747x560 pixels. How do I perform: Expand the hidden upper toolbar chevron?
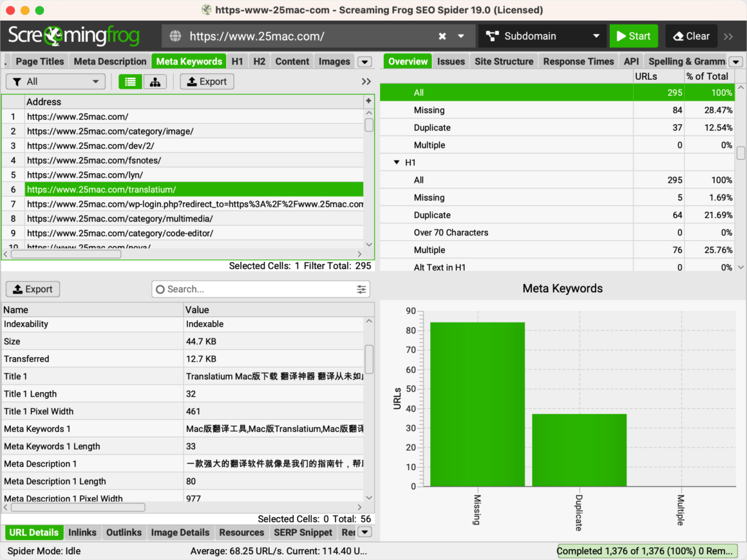[x=366, y=82]
